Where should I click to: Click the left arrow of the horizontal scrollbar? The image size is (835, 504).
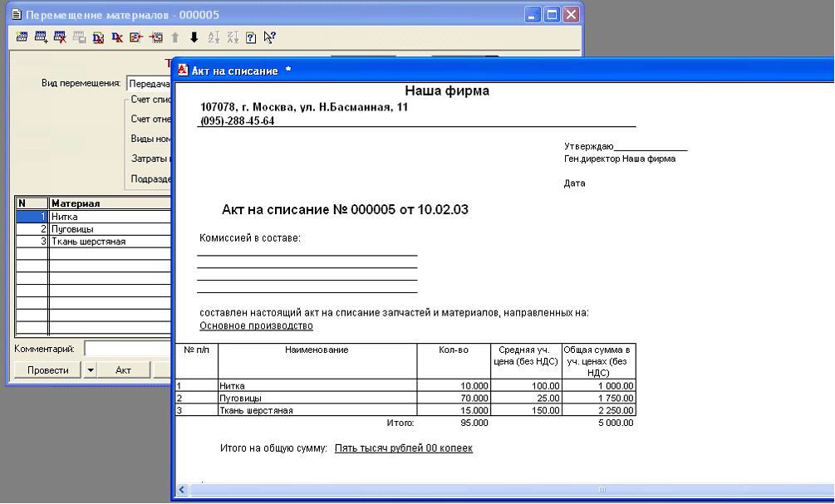(184, 489)
